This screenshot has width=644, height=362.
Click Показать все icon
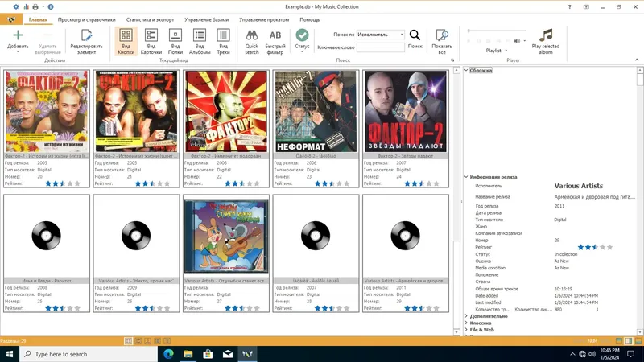point(442,35)
